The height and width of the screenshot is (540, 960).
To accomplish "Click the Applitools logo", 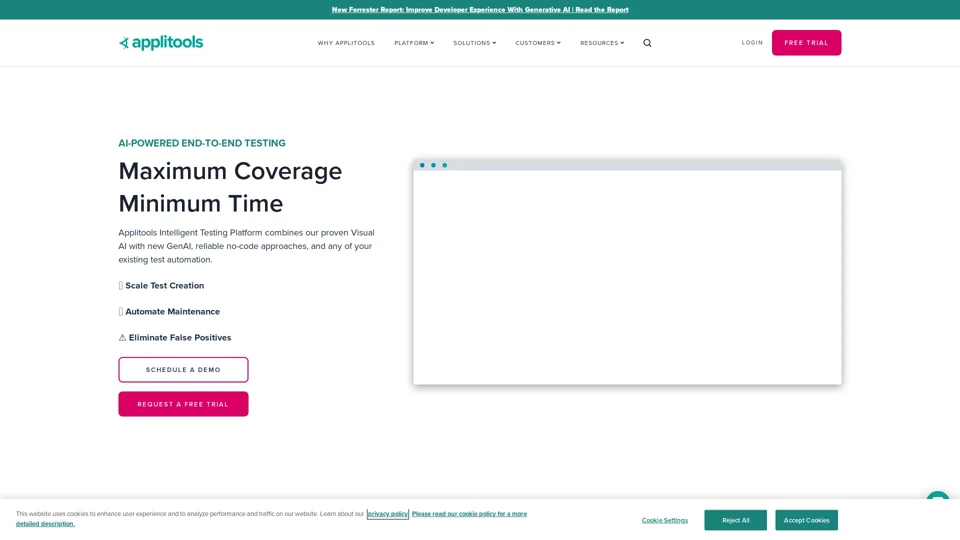I will pyautogui.click(x=161, y=43).
